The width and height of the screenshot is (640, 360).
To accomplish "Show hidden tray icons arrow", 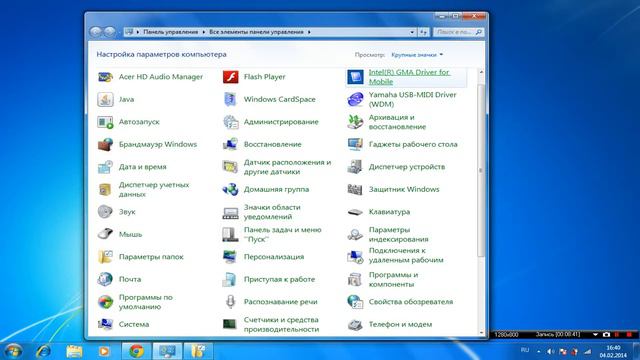I will point(538,351).
